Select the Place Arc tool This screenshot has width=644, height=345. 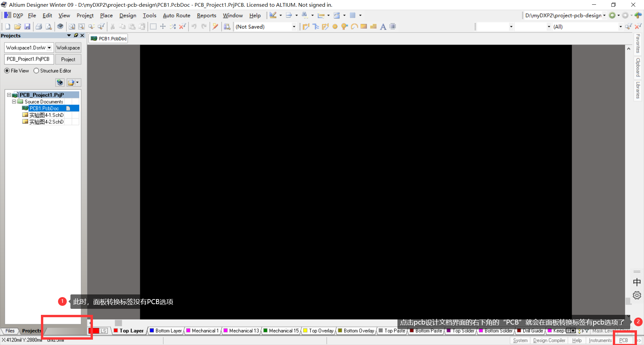(354, 26)
